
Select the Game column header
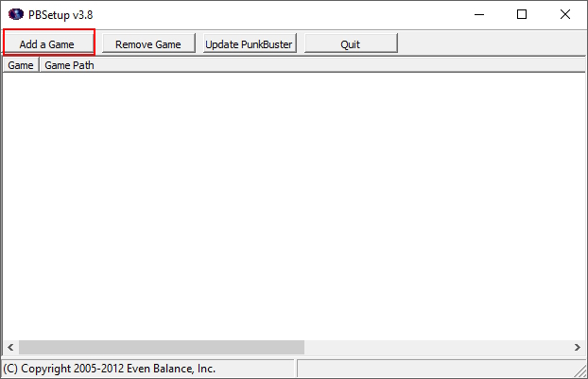pyautogui.click(x=21, y=65)
